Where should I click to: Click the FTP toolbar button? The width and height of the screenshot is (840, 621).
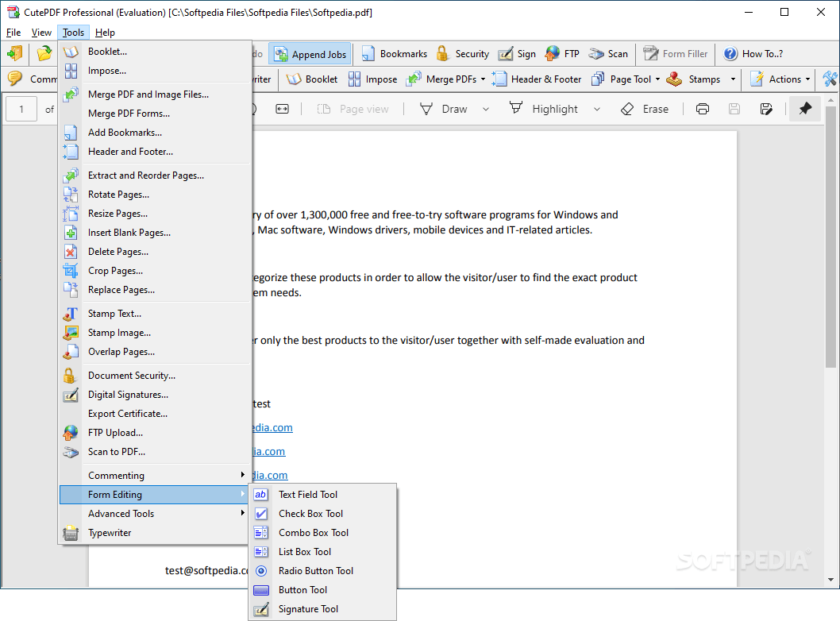click(x=562, y=53)
